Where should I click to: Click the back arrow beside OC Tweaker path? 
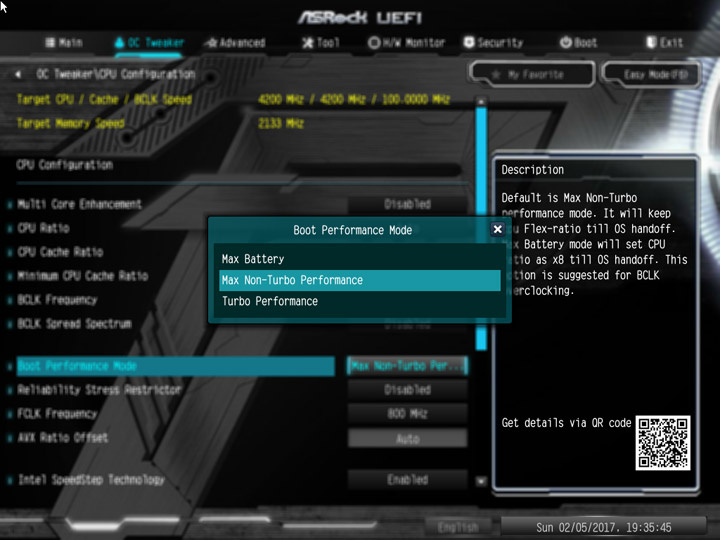click(17, 74)
